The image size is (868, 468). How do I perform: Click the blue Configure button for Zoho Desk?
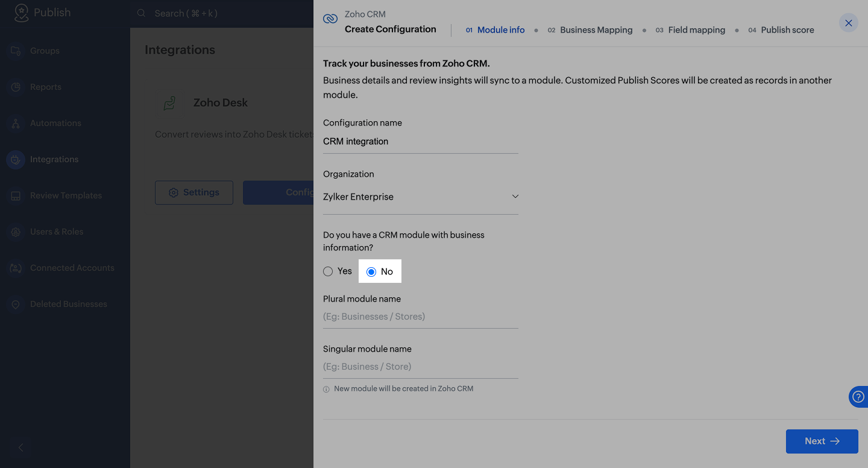[278, 192]
